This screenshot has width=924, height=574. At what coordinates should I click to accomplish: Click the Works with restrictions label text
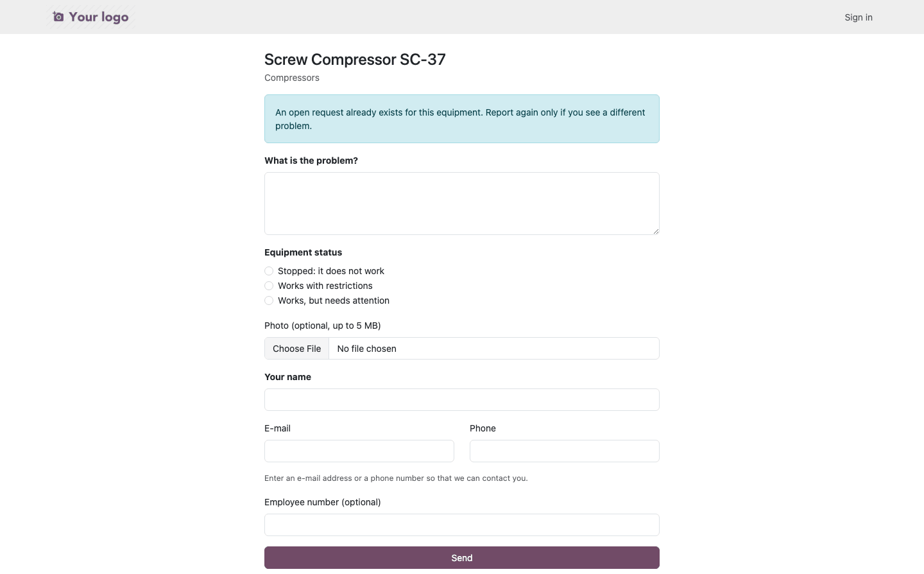tap(325, 286)
